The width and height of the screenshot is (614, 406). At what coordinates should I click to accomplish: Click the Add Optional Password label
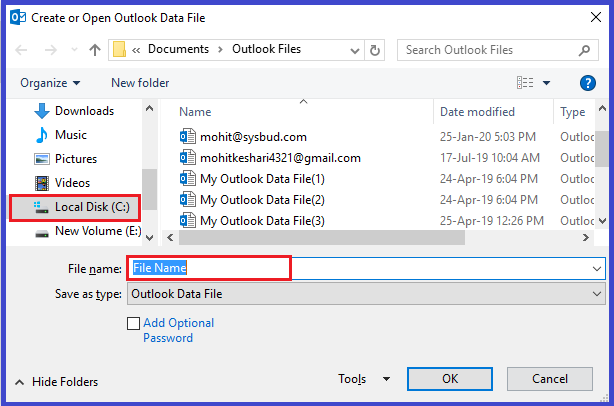pyautogui.click(x=179, y=330)
